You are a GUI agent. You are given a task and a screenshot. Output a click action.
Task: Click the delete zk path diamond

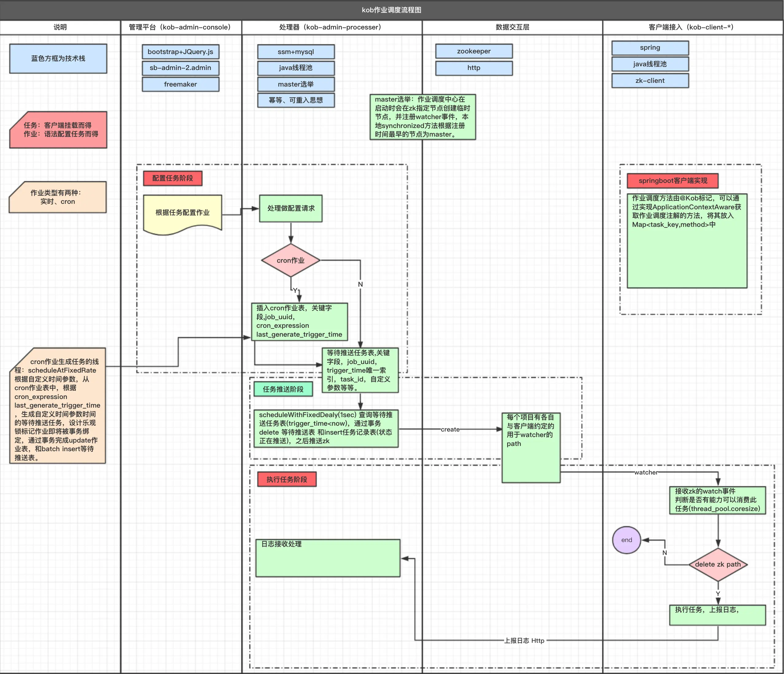point(718,564)
